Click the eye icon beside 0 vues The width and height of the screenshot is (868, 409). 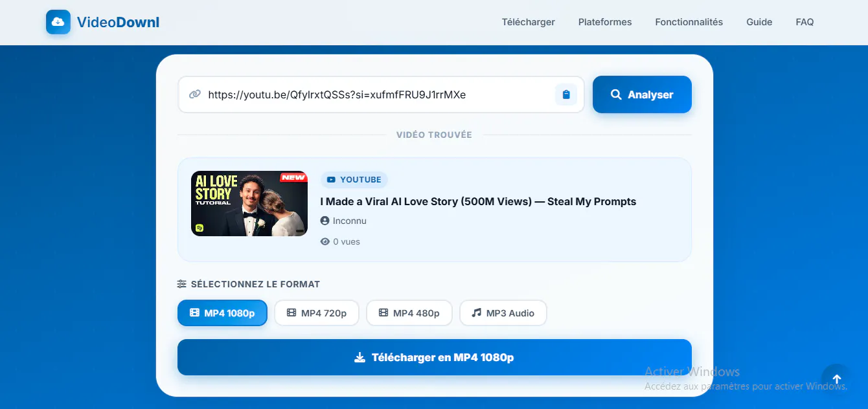pos(325,241)
